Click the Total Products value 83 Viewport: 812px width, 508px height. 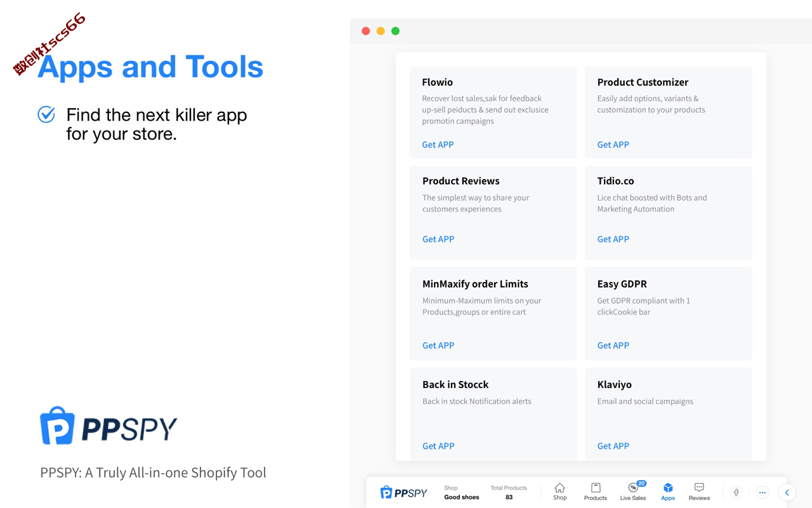(x=509, y=497)
